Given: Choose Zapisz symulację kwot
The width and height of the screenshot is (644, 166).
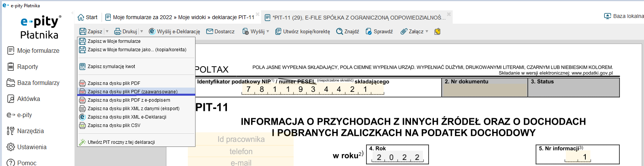Looking at the screenshot, I should point(136,67).
